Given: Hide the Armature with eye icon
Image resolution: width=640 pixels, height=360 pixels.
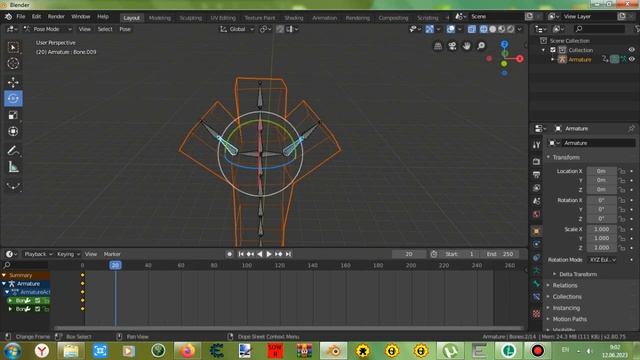Looking at the screenshot, I should tap(631, 59).
